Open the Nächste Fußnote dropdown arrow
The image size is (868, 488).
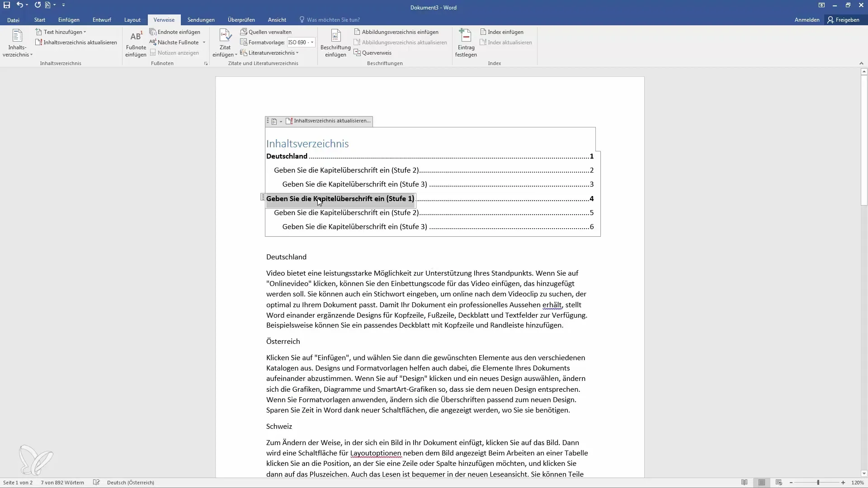[x=204, y=42]
